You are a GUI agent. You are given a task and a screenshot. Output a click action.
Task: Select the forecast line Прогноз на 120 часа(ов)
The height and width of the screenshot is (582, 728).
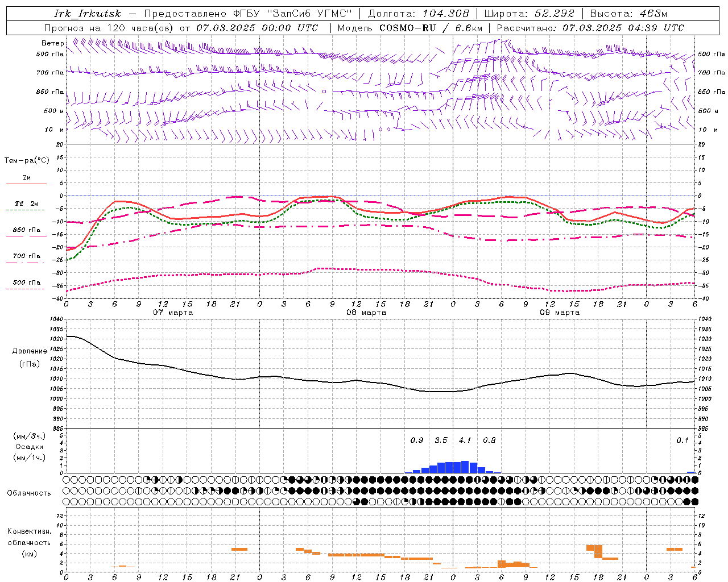click(x=109, y=28)
